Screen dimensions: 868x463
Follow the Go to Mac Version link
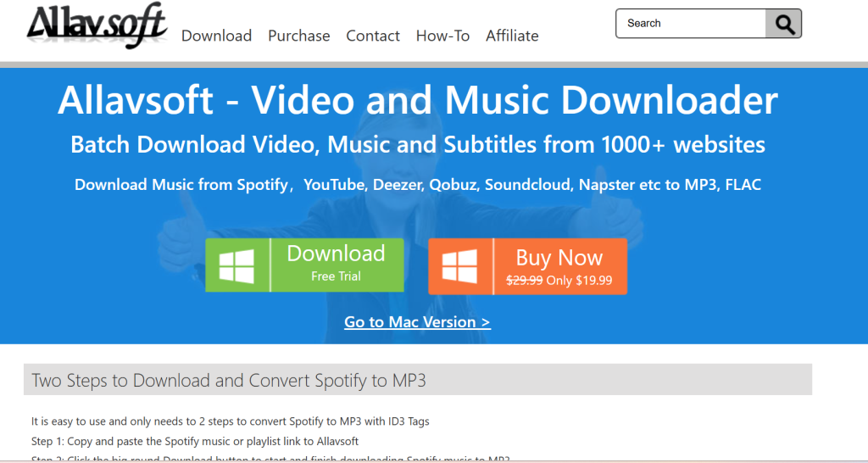click(x=417, y=322)
